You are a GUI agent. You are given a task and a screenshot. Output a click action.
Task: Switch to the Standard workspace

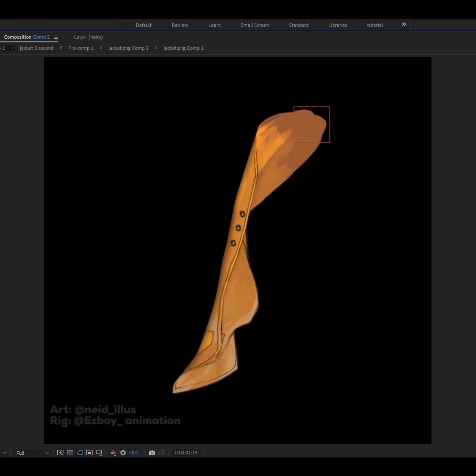click(299, 25)
